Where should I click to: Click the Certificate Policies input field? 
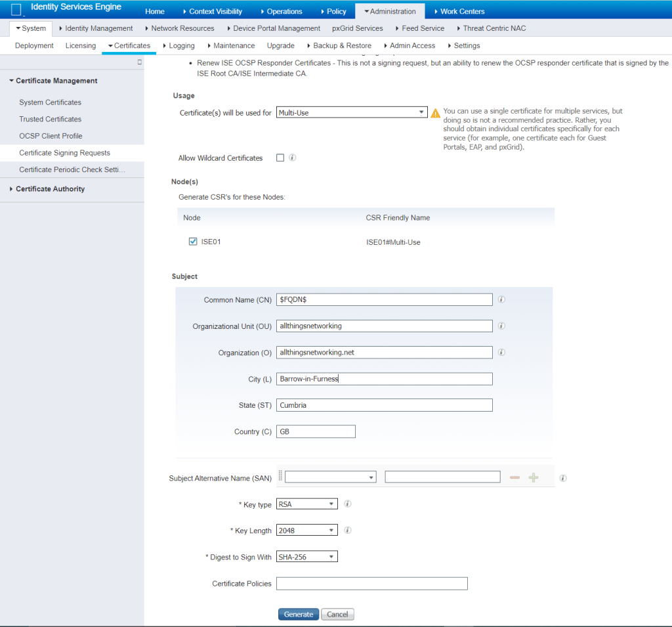[x=372, y=583]
